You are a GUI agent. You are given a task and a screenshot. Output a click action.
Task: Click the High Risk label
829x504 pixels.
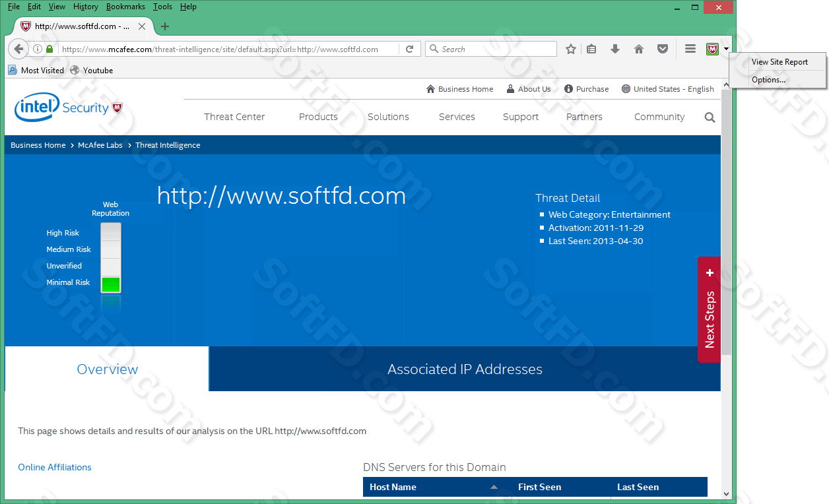[x=63, y=233]
